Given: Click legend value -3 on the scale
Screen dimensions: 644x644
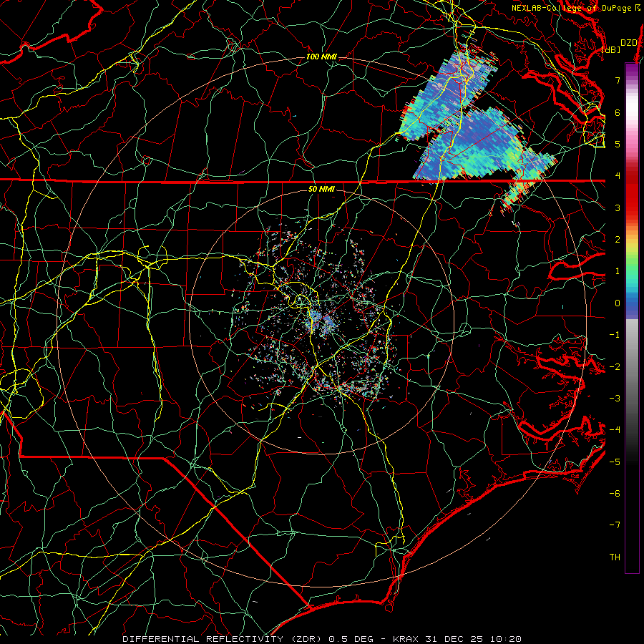Looking at the screenshot, I should (615, 399).
